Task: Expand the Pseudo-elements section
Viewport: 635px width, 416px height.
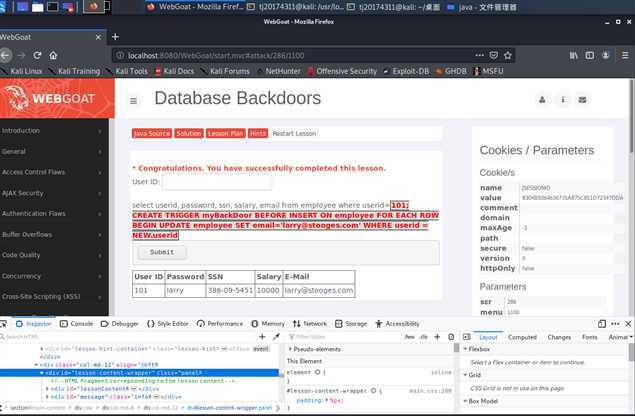Action: (290, 349)
